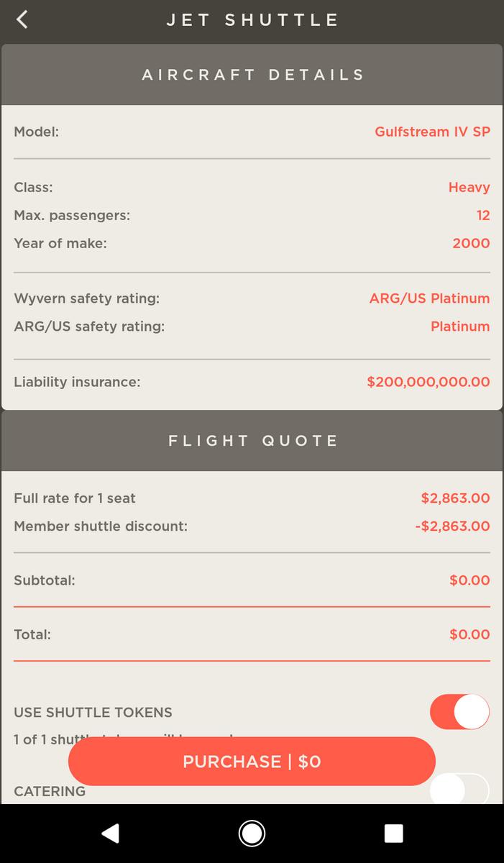This screenshot has width=504, height=863.
Task: Tap the ARG/US Platinum safety rating
Action: pyautogui.click(x=429, y=298)
